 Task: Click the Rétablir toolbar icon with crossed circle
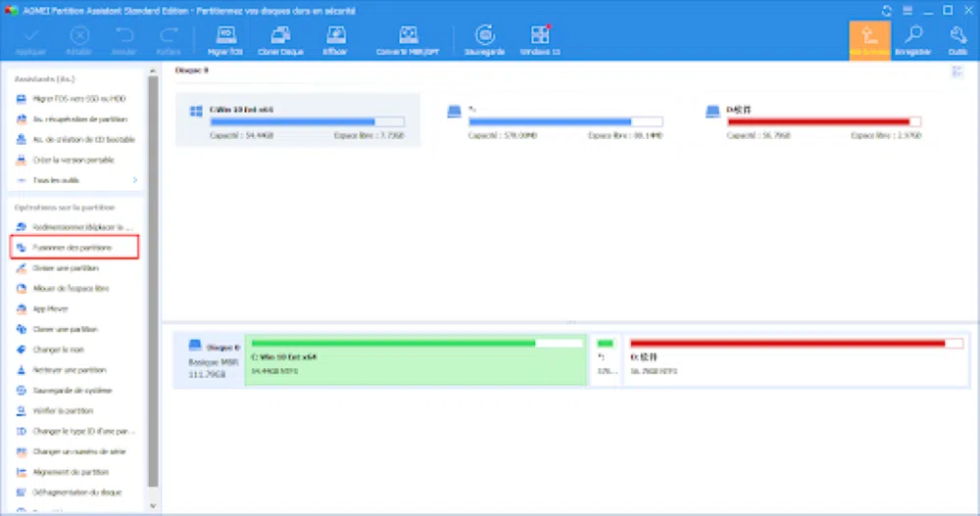point(79,40)
